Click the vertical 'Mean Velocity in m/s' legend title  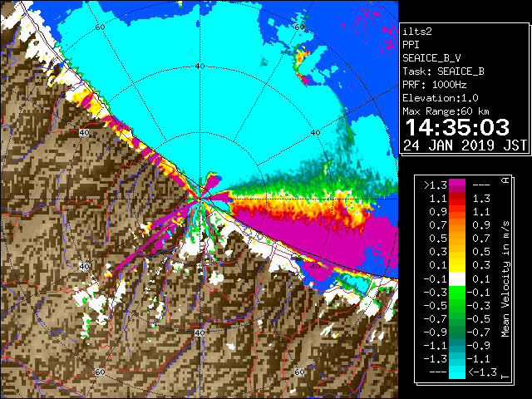click(505, 278)
